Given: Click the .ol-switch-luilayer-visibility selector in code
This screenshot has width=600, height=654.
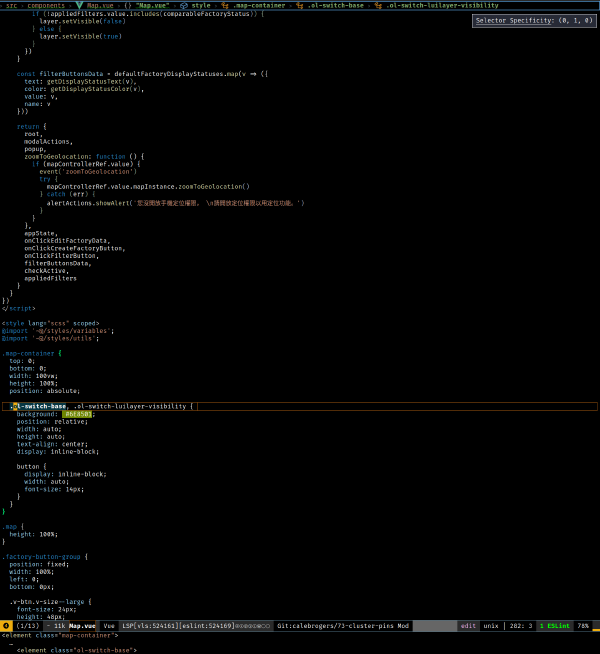Looking at the screenshot, I should 130,406.
